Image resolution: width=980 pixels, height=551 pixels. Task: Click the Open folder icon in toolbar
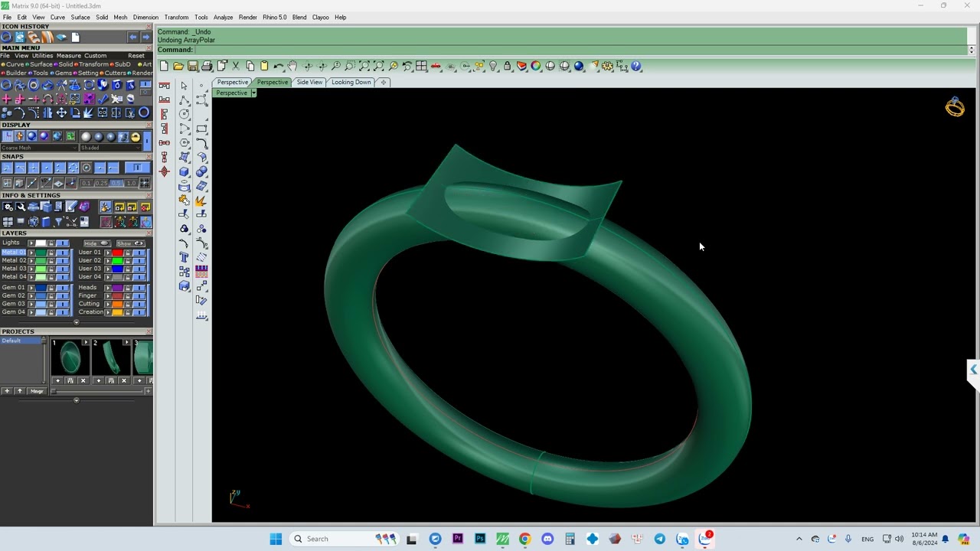pyautogui.click(x=178, y=67)
